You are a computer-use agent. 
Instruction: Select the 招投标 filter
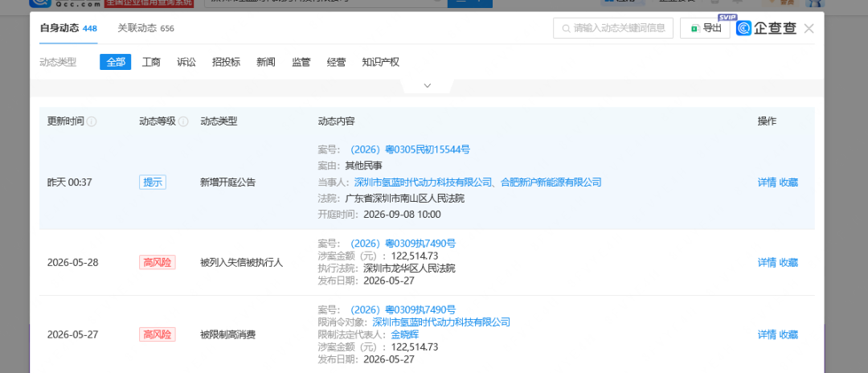(x=226, y=62)
